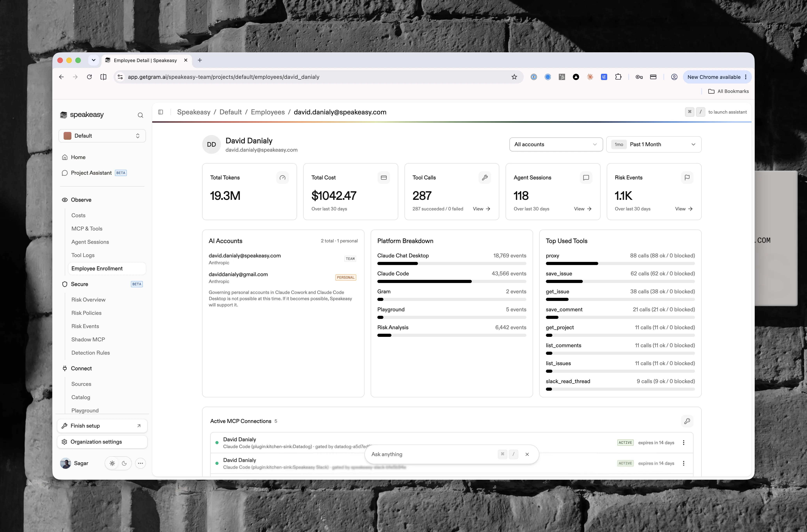Viewport: 807px width, 532px height.
Task: Open the more options ellipsis beside Sagar
Action: [140, 463]
